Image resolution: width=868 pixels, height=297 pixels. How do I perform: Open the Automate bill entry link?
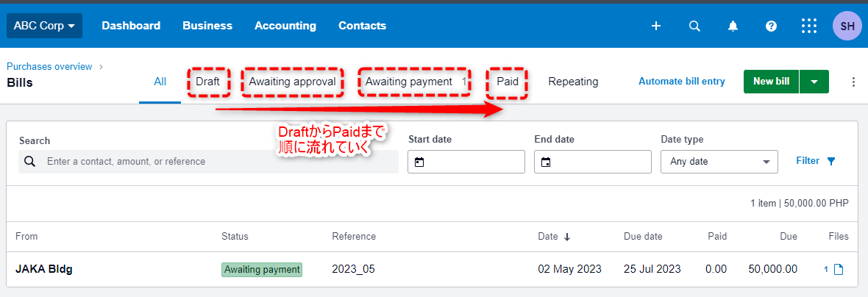point(681,82)
